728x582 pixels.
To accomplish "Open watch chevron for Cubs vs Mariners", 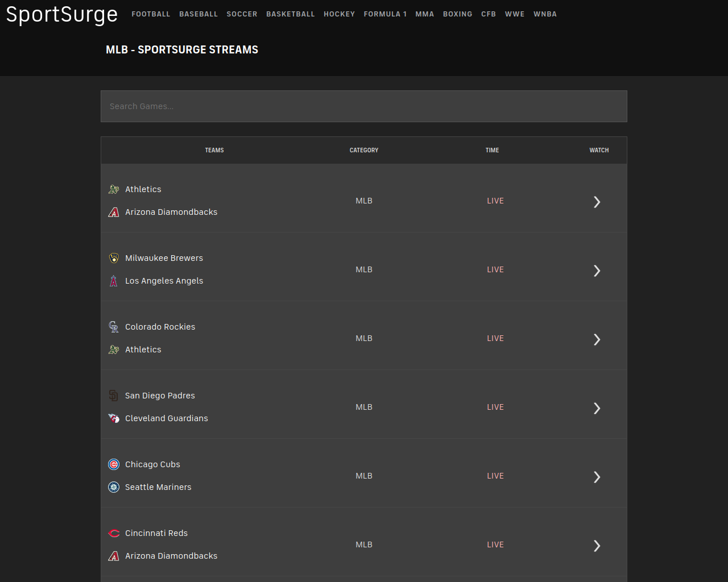I will pyautogui.click(x=597, y=477).
